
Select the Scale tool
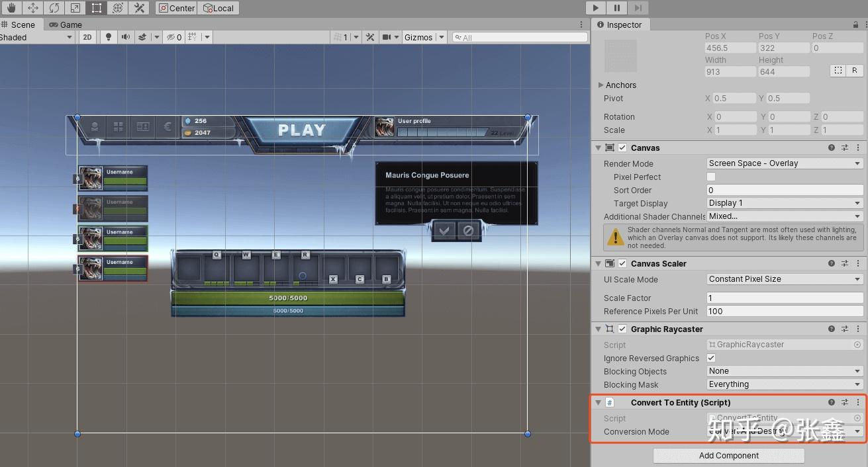[x=75, y=8]
